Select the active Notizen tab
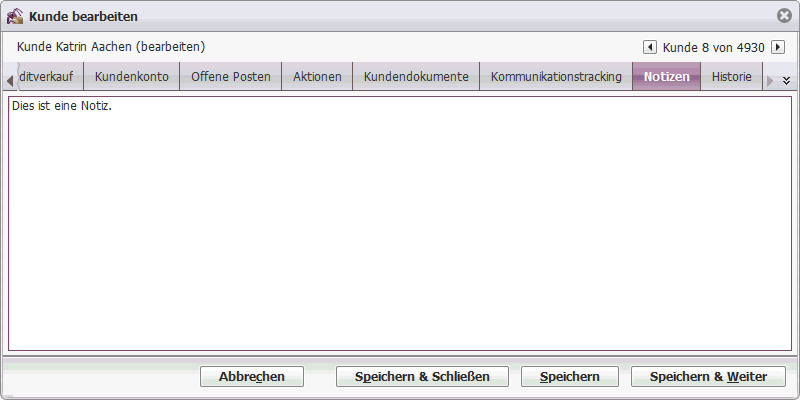The image size is (800, 400). (666, 77)
